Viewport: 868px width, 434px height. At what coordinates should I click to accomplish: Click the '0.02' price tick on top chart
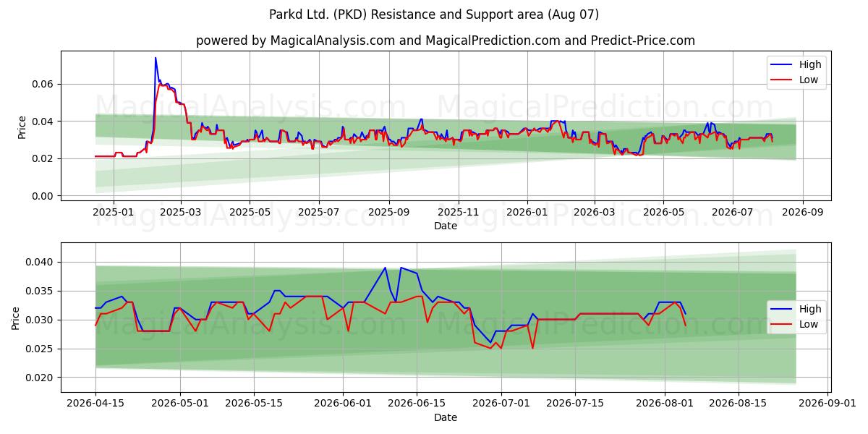(43, 158)
